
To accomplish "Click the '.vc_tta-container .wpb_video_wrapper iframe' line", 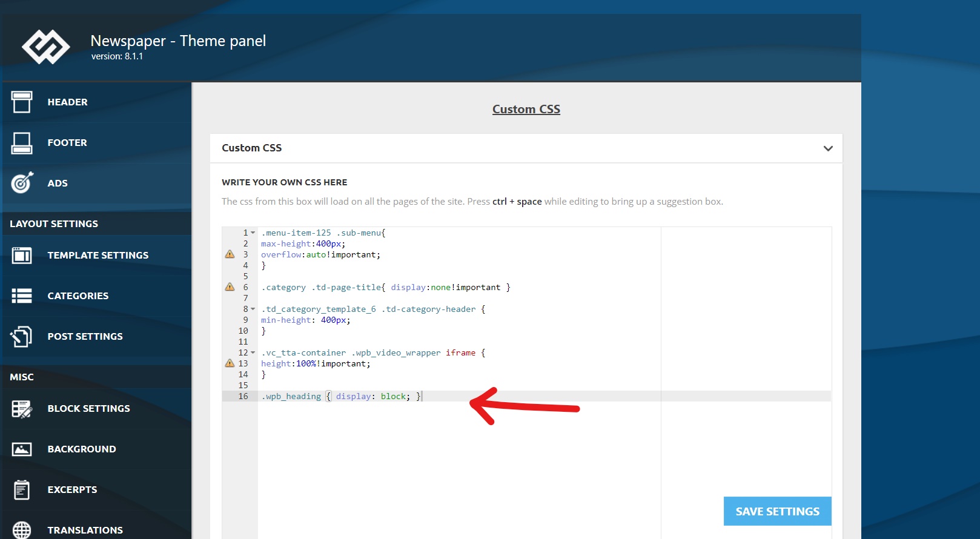I will pos(373,352).
